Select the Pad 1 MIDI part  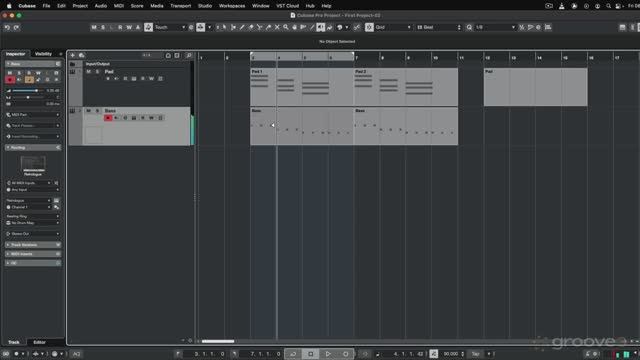[302, 87]
